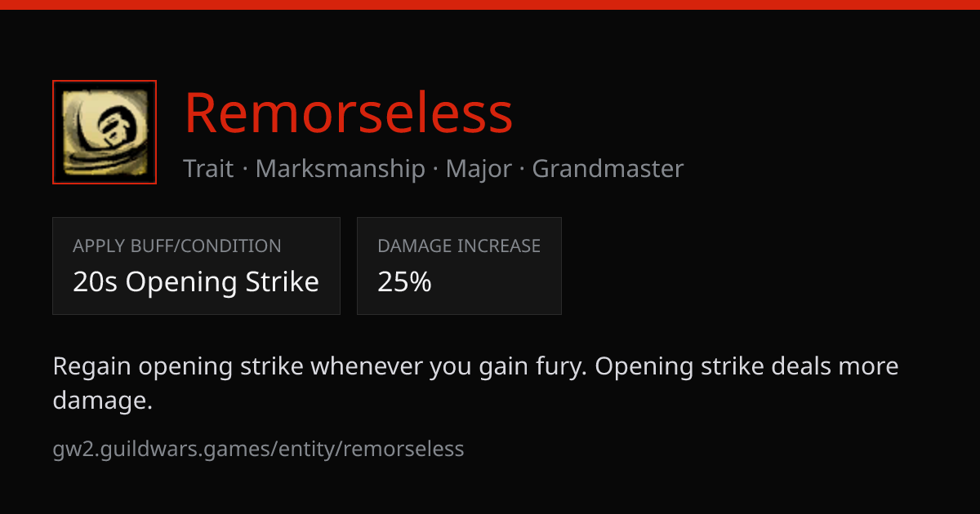Click the word Trait in subtitle
The width and height of the screenshot is (980, 514).
[208, 169]
